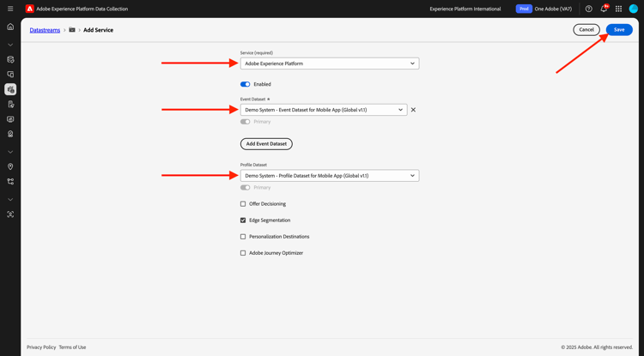The image size is (644, 356).
Task: Check the Offer Decisioning checkbox
Action: click(243, 204)
